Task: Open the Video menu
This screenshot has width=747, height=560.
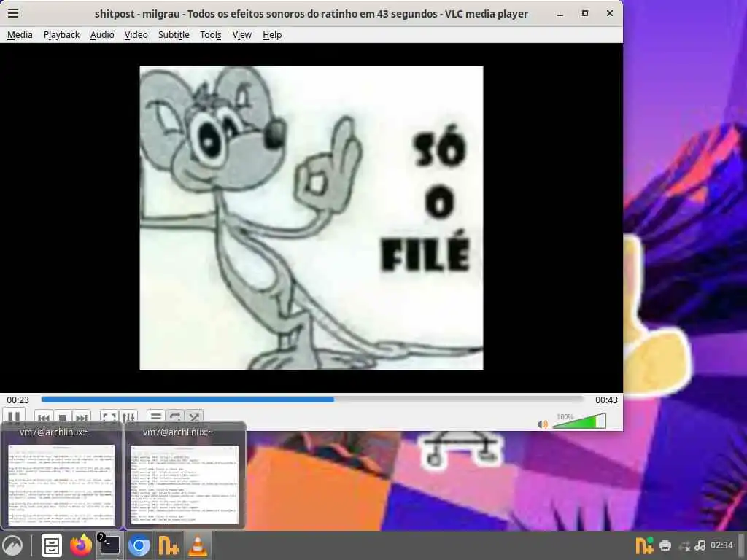Action: point(136,35)
